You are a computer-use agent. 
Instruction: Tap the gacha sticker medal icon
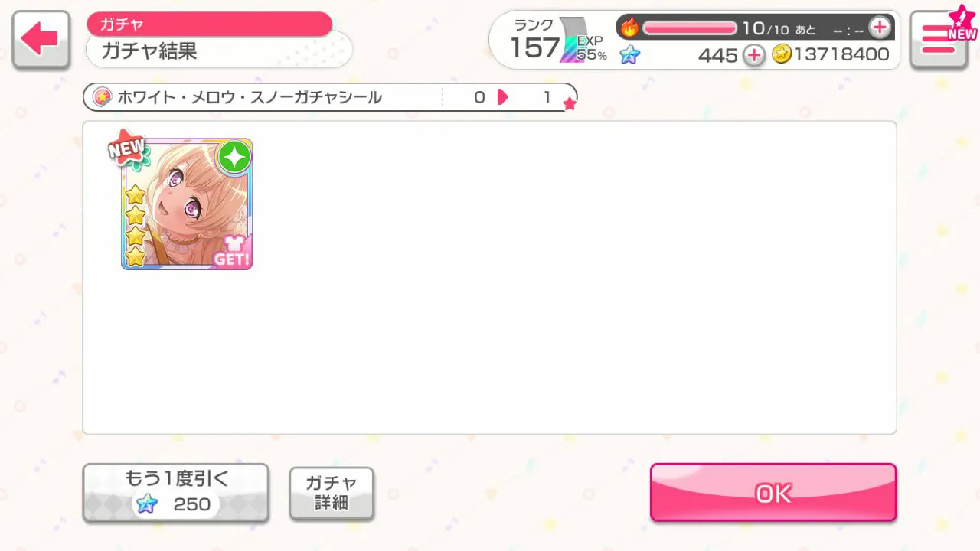(x=102, y=97)
